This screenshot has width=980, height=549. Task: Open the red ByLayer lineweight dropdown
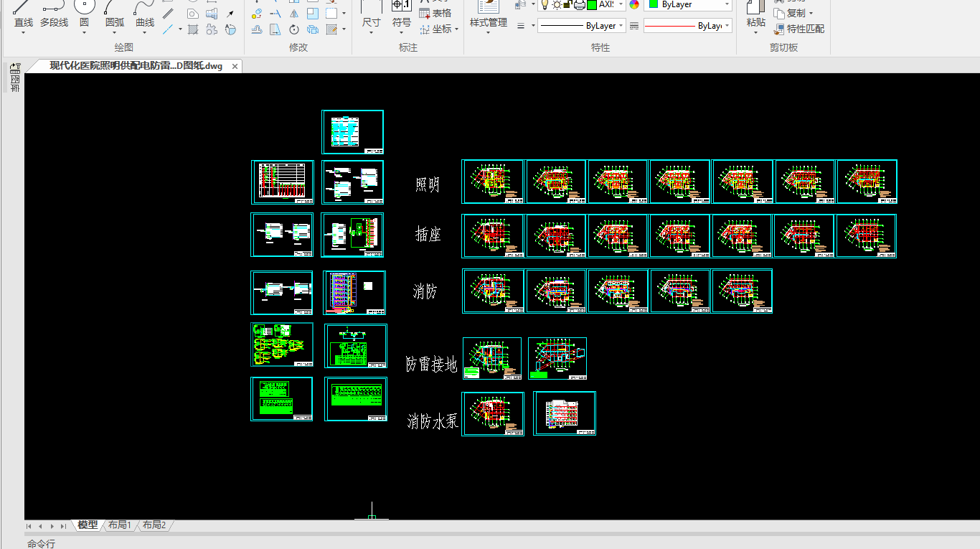[x=727, y=26]
